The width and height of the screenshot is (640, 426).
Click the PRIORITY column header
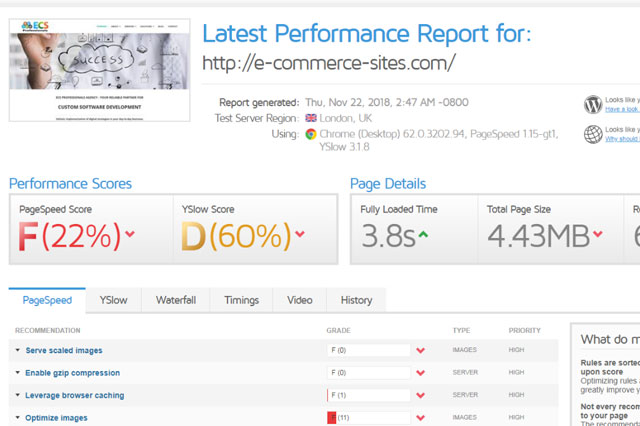(524, 331)
